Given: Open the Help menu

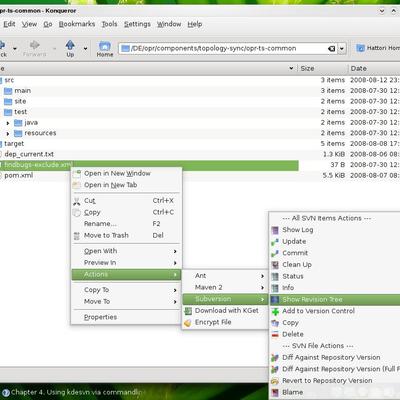Looking at the screenshot, I should pos(195,24).
